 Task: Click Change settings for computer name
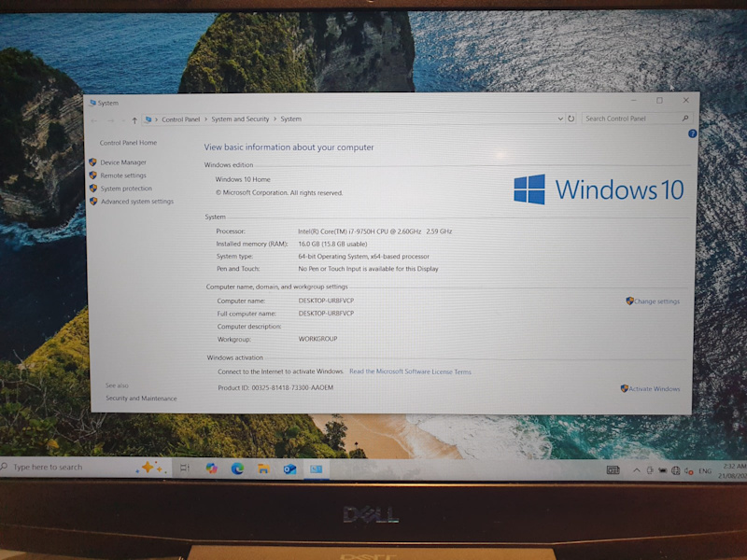(x=656, y=301)
